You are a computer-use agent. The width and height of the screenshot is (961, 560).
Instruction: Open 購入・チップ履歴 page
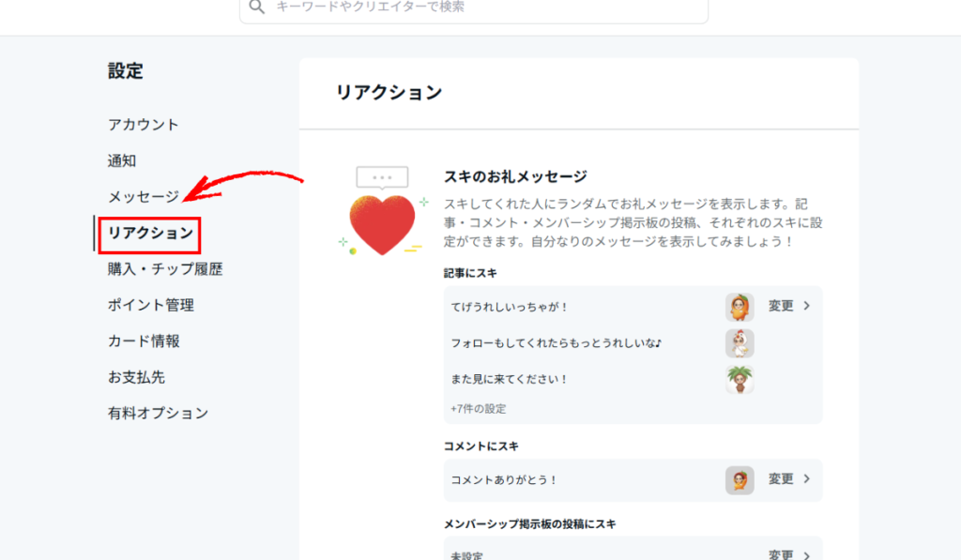165,269
